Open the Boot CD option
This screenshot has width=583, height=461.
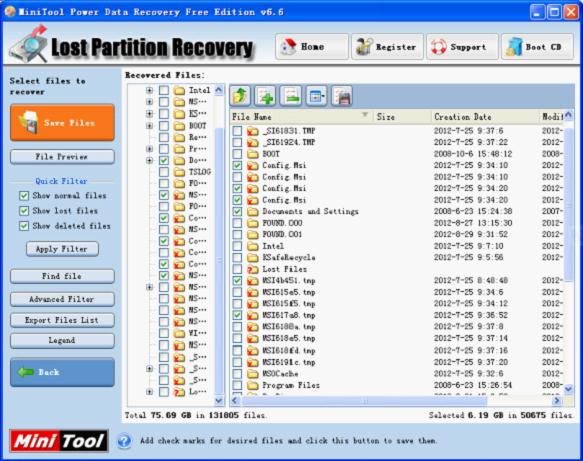pyautogui.click(x=537, y=47)
